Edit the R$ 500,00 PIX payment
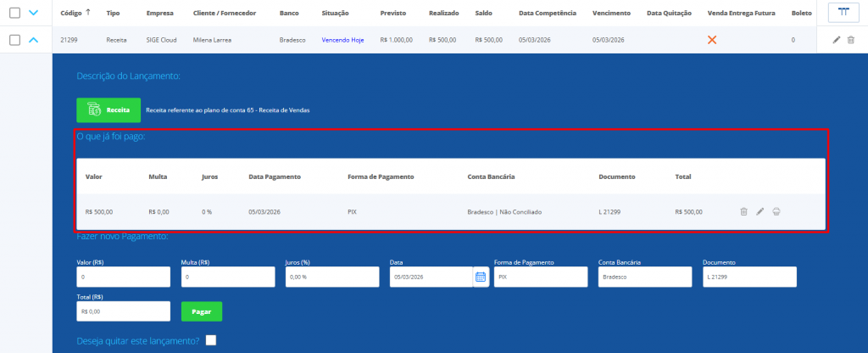 (760, 211)
